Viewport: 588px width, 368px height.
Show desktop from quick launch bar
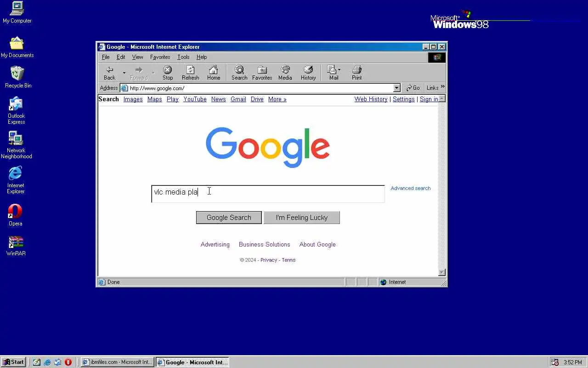pos(36,362)
